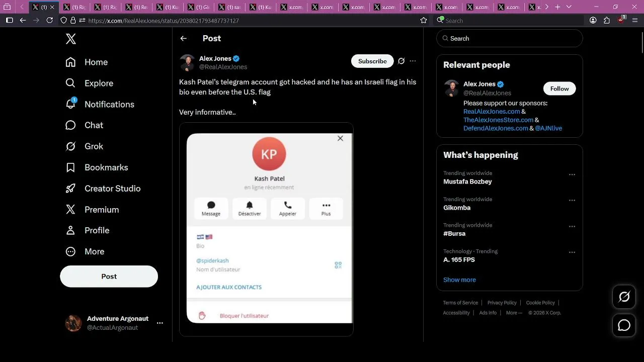The image size is (644, 362).
Task: Open the Firefox account icon
Action: coord(593,20)
